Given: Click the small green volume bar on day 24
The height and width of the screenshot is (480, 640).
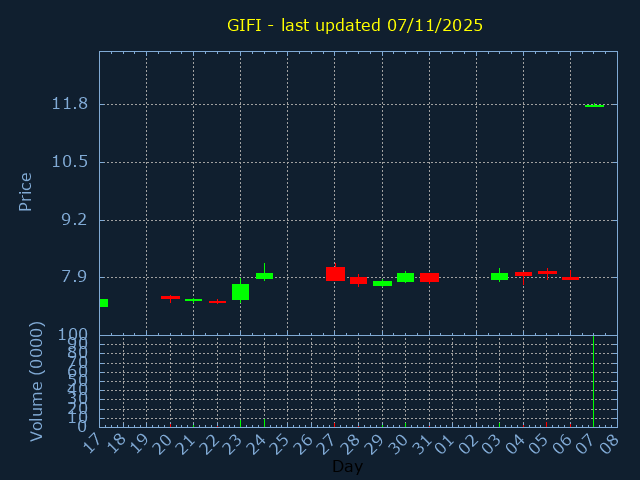Looking at the screenshot, I should click(x=264, y=423).
